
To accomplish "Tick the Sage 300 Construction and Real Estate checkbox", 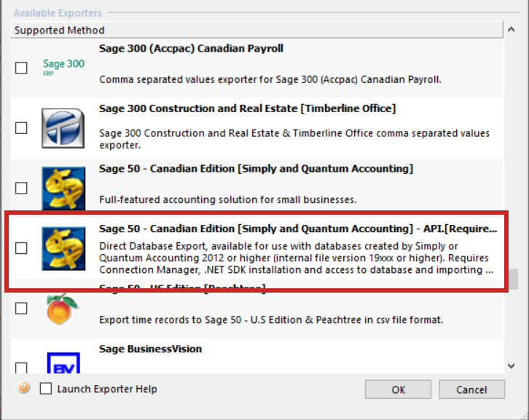I will [21, 128].
